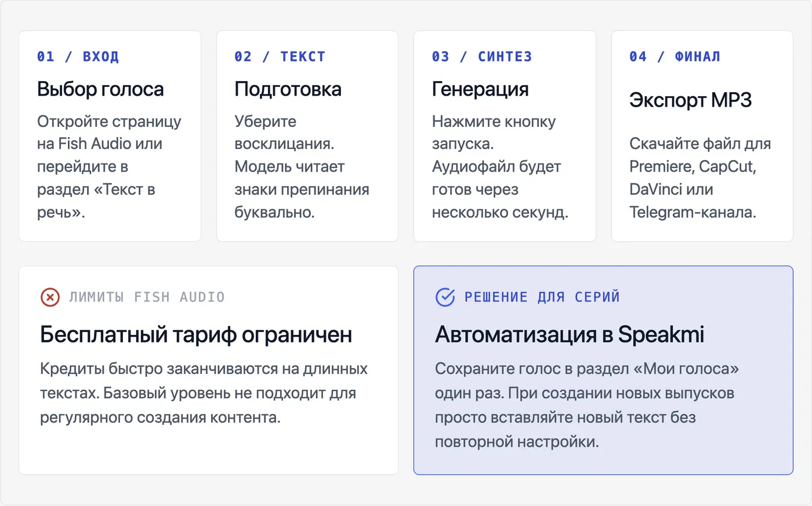
Task: Click the heading "Бесплатный тариф ограничен"
Action: pyautogui.click(x=196, y=334)
